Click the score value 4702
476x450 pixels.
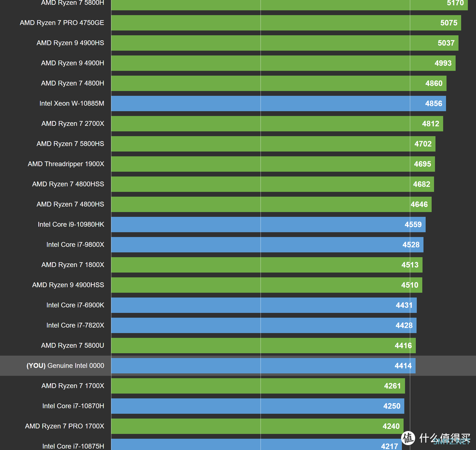click(423, 144)
